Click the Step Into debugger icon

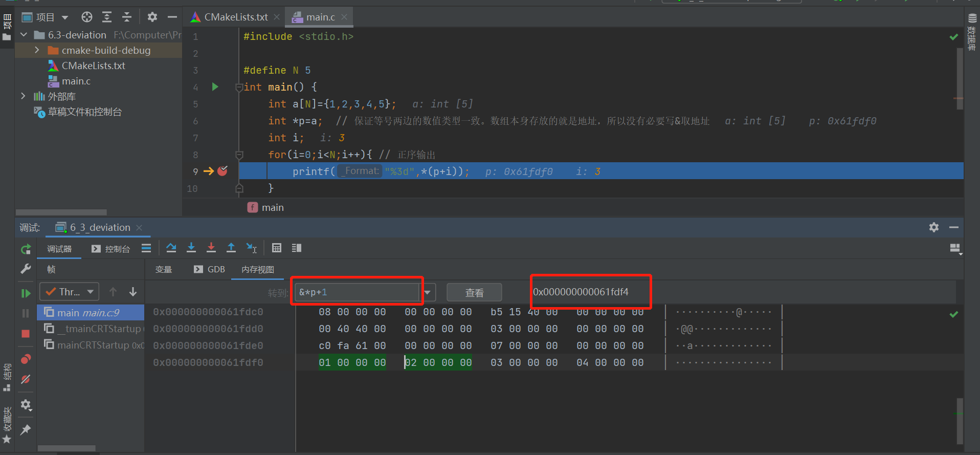tap(191, 248)
